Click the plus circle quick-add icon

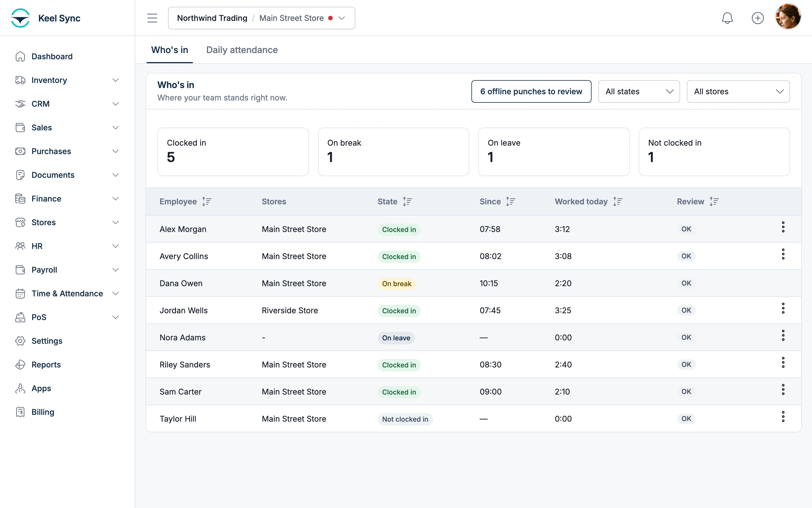tap(758, 18)
